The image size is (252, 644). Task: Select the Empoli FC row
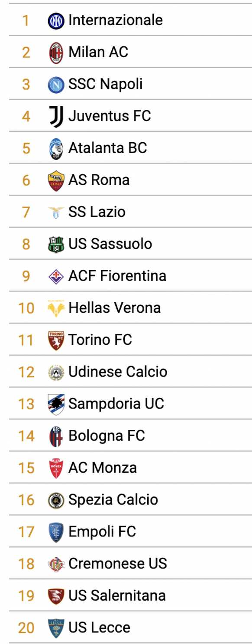[x=130, y=532]
